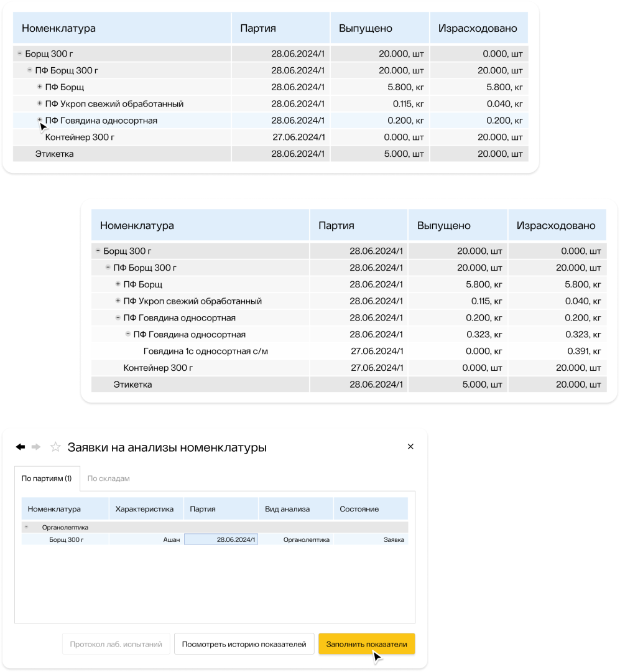Screen dimensions: 620x672
Task: Click 0.391, кг in the Израсходовано column
Action: [x=584, y=351]
